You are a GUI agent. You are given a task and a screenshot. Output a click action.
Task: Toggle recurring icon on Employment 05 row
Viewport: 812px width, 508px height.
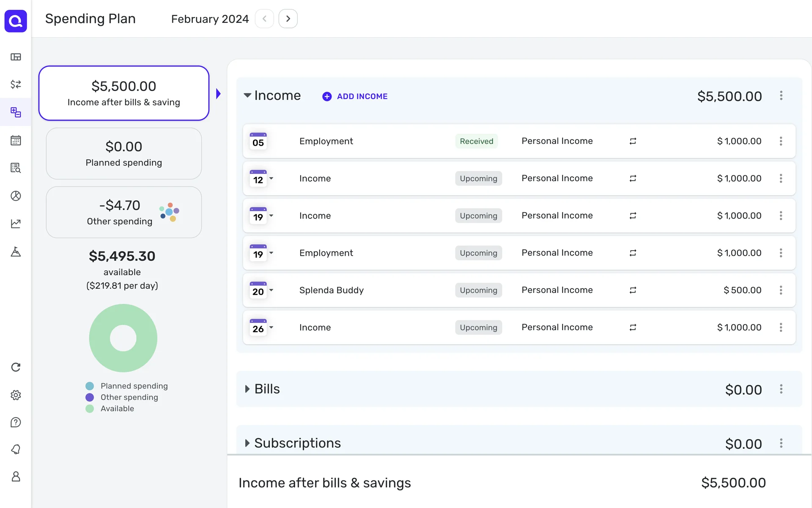[x=633, y=141]
